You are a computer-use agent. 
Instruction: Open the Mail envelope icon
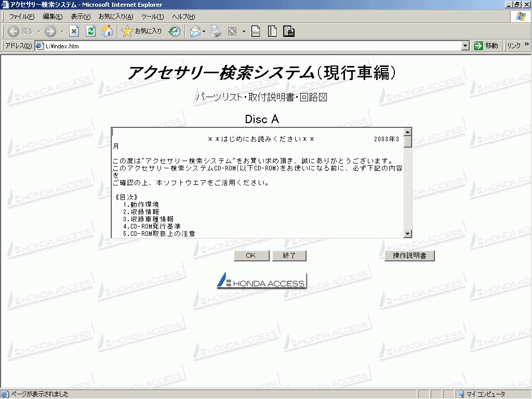[x=195, y=31]
